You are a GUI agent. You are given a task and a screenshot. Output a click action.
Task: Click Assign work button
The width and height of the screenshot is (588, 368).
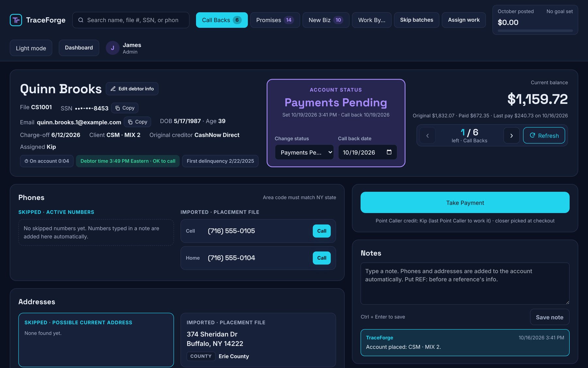464,20
